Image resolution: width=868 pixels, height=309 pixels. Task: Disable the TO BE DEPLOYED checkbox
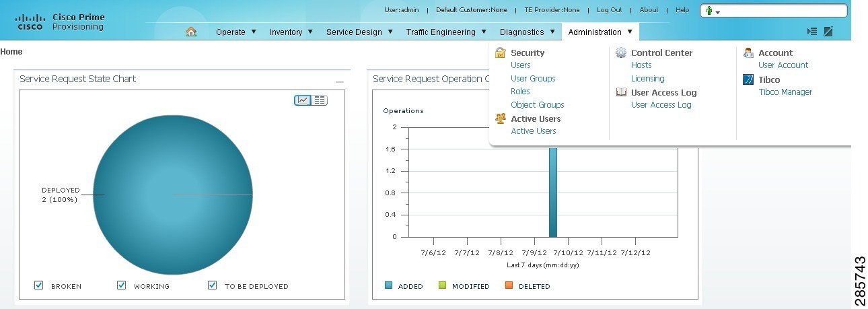coord(213,285)
